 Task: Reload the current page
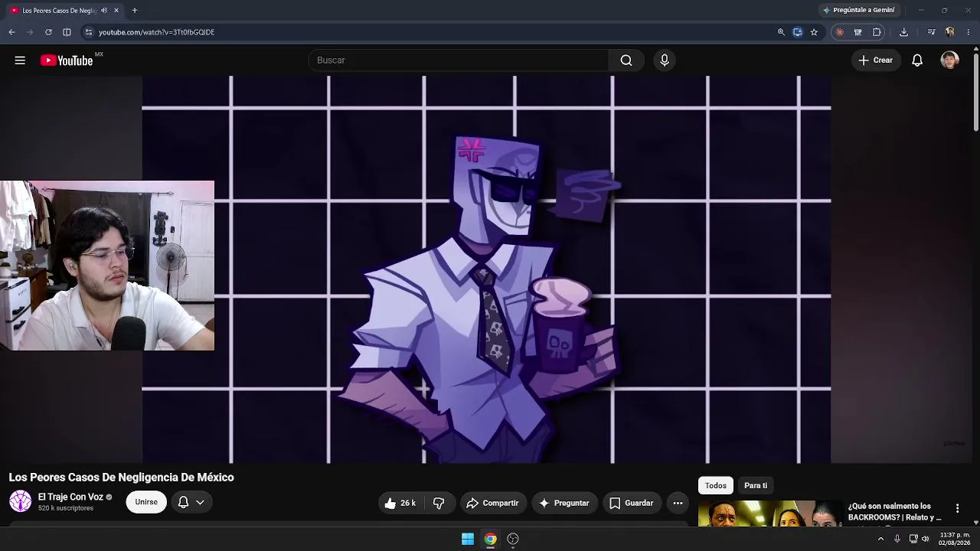(48, 32)
